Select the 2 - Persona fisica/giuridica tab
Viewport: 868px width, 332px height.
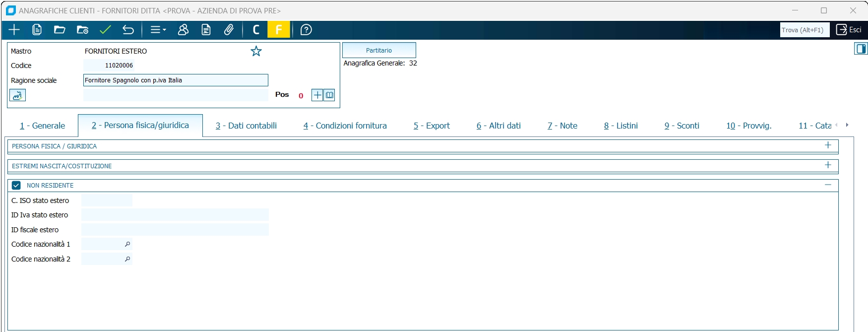click(140, 126)
